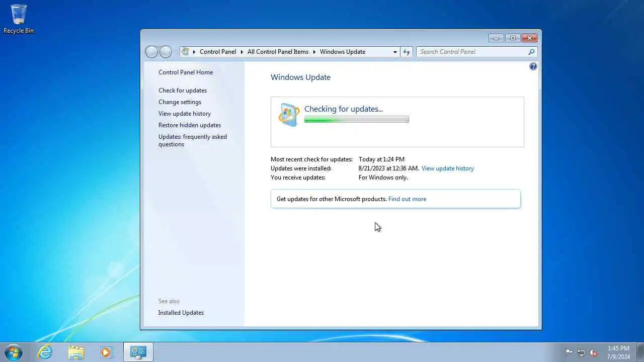This screenshot has width=644, height=362.
Task: Open Windows Explorer from taskbar
Action: coord(76,352)
